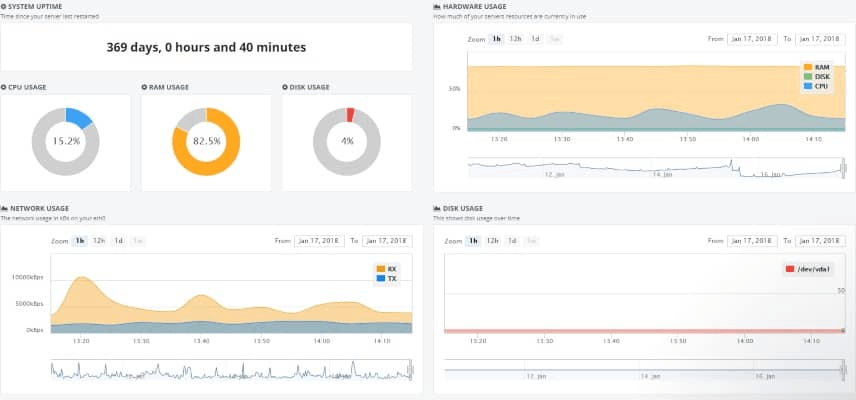Toggle the /dev/vda1 legend entry in the Disk Usage chart
Screen dimensions: 856x400
(809, 269)
